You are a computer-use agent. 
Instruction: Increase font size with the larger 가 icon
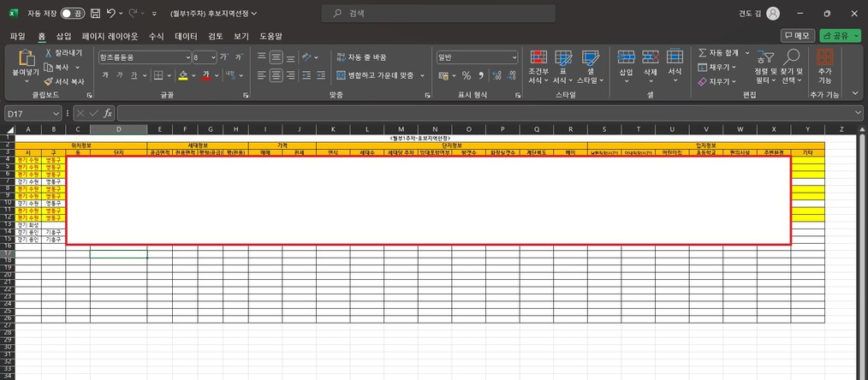(x=224, y=57)
